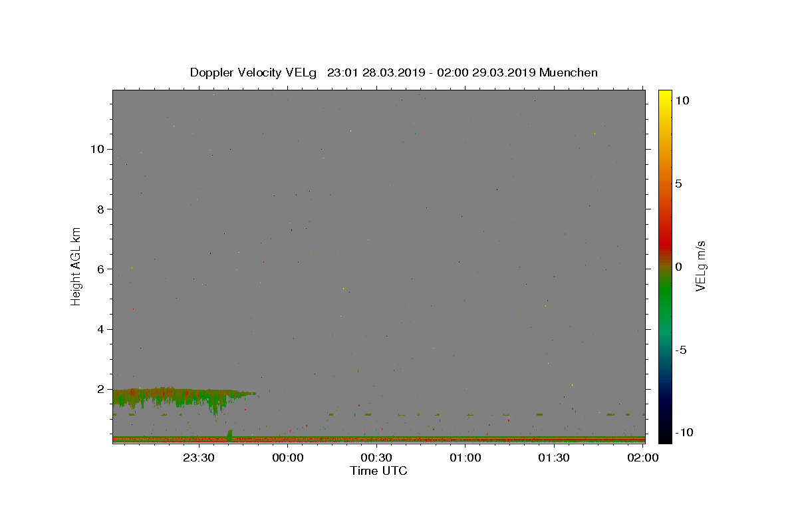This screenshot has height=532, width=798.
Task: Click the 01:00 time tick label
Action: pyautogui.click(x=465, y=458)
